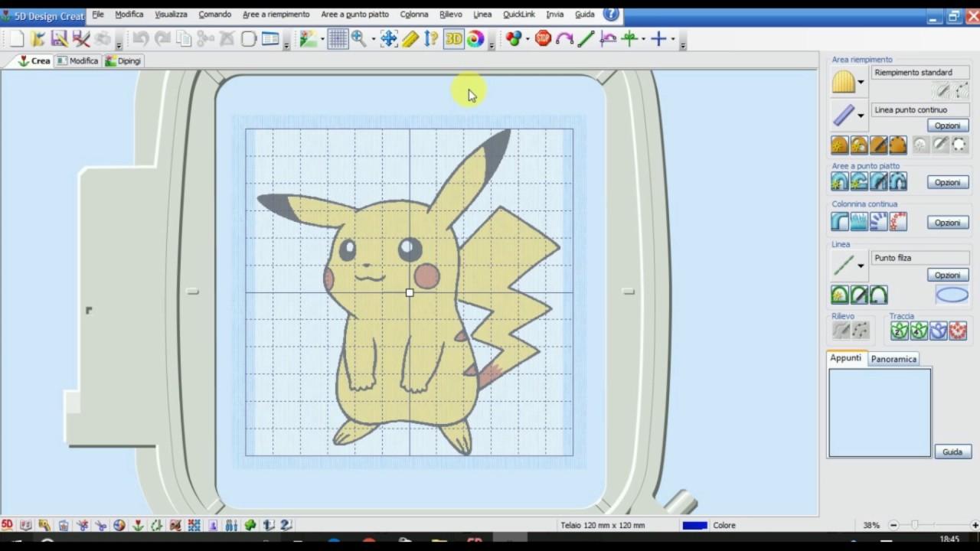This screenshot has width=980, height=551.
Task: Click the Copy toolbar icon
Action: point(184,39)
